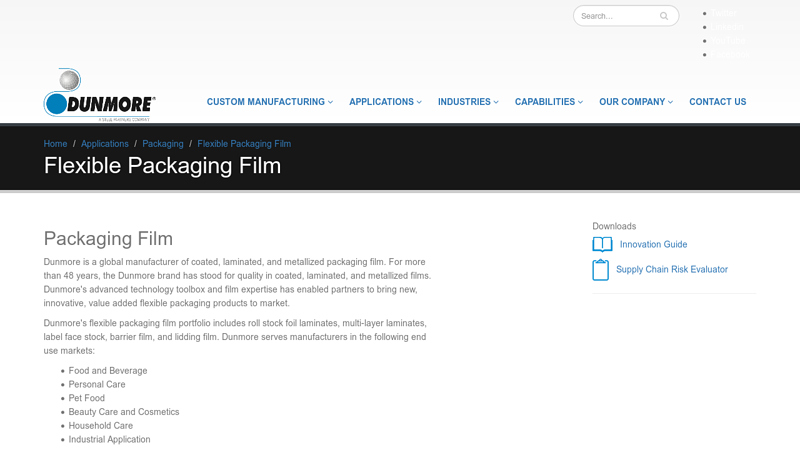800x450 pixels.
Task: Expand the Applications menu in the navigation bar
Action: click(385, 102)
